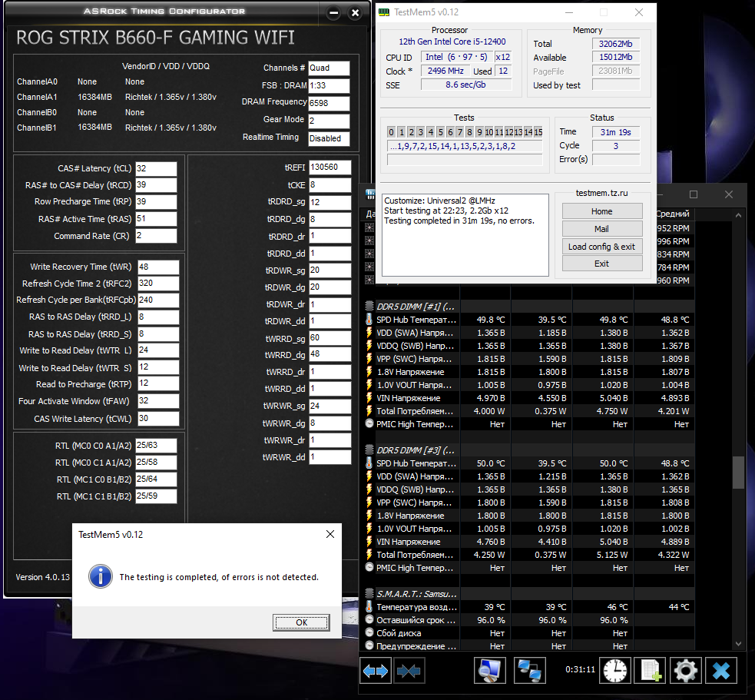
Task: Click HWiNFO window title icon
Action: pos(369,194)
